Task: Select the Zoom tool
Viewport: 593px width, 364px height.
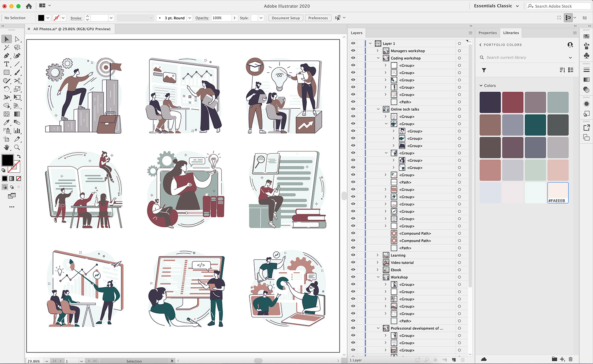Action: 17,147
